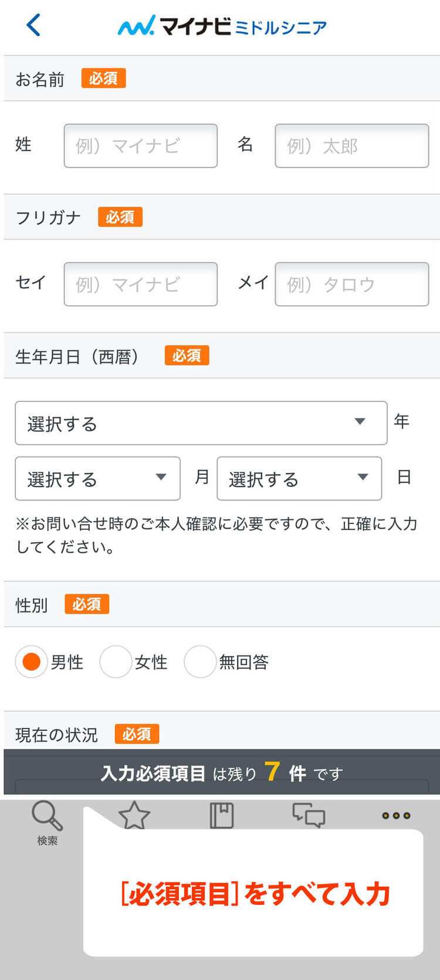Open saved items via the bookmark icon
This screenshot has height=980, width=440.
click(221, 815)
